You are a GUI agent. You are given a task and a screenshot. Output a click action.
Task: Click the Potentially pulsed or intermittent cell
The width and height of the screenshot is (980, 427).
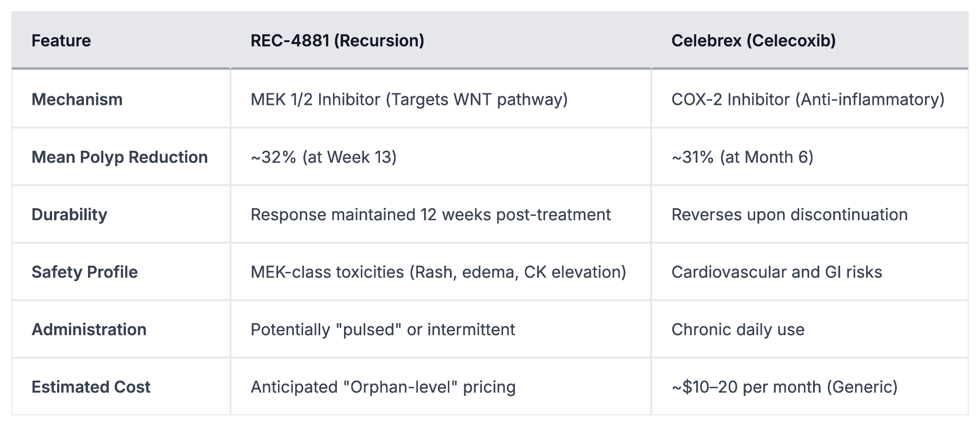(383, 329)
